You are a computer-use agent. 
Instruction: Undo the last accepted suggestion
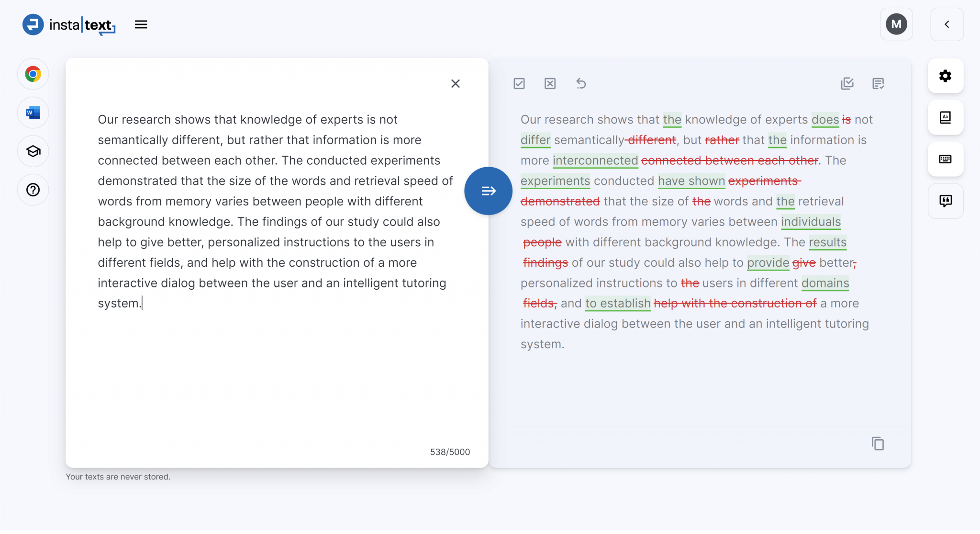pyautogui.click(x=581, y=83)
